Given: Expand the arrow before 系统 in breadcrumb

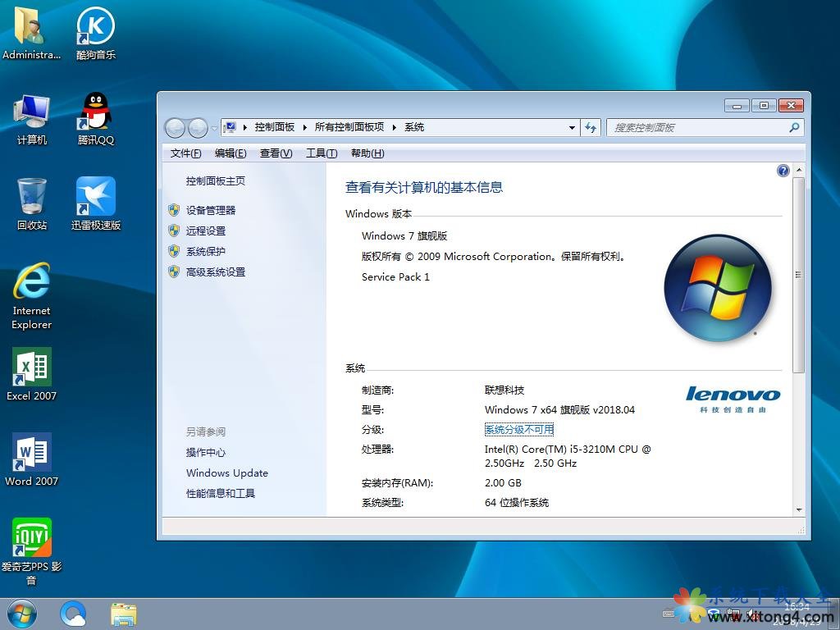Looking at the screenshot, I should coord(395,127).
